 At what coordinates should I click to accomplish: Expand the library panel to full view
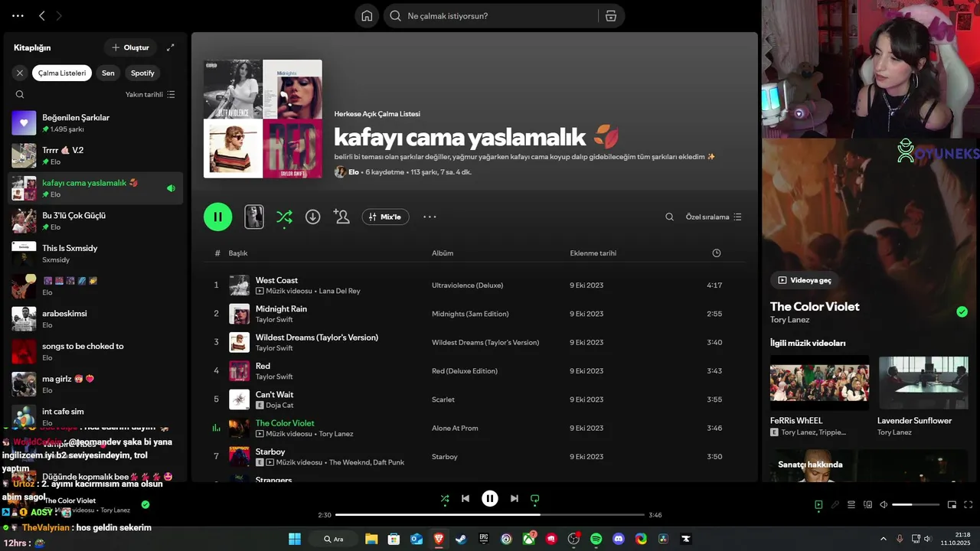coord(170,47)
